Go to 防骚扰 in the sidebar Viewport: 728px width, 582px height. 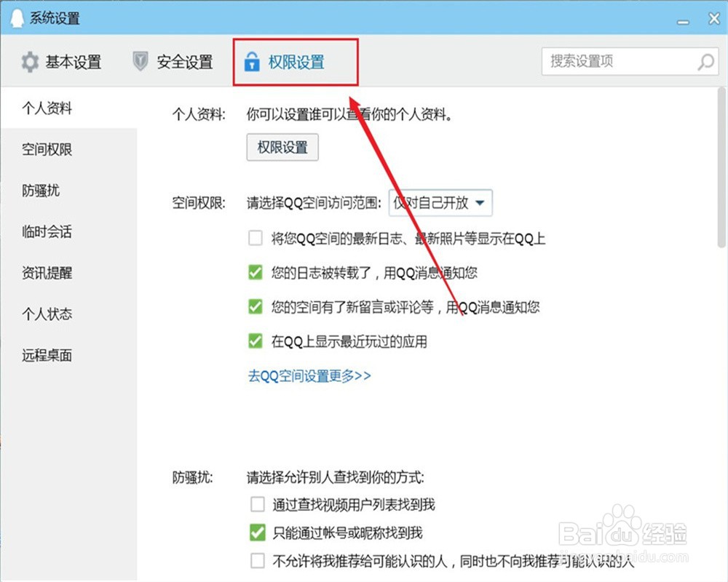click(x=68, y=191)
